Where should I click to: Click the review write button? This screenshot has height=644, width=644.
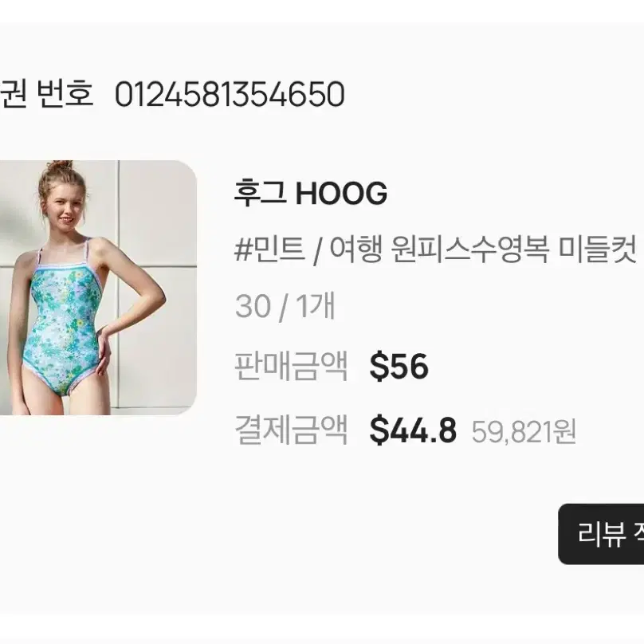(x=601, y=534)
